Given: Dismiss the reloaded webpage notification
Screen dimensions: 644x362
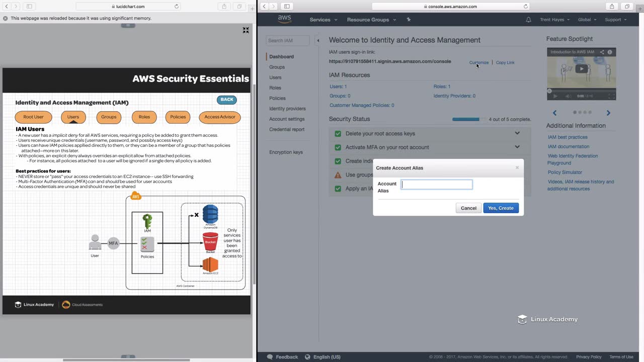Looking at the screenshot, I should (6, 18).
